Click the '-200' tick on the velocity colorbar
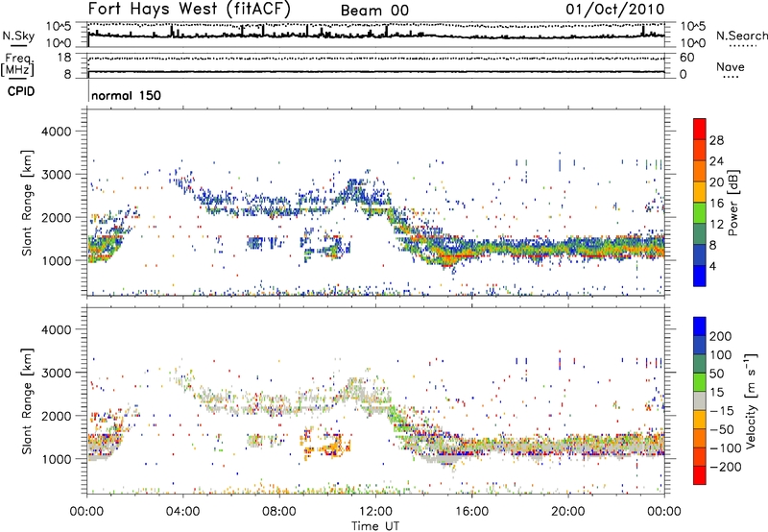768x532 pixels. 726,467
